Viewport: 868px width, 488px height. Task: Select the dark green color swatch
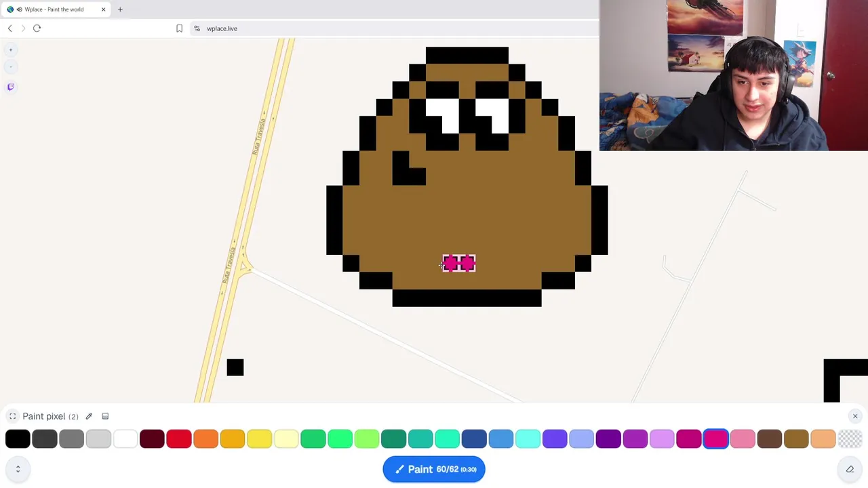tap(313, 439)
